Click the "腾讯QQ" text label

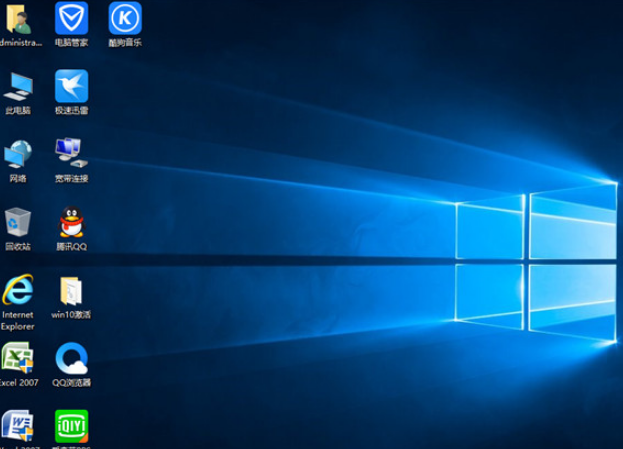point(71,246)
